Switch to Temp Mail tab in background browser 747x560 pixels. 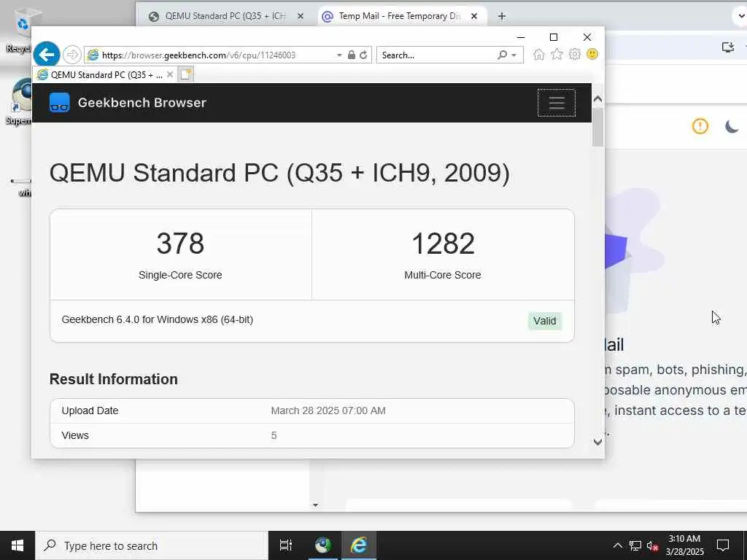[x=400, y=16]
